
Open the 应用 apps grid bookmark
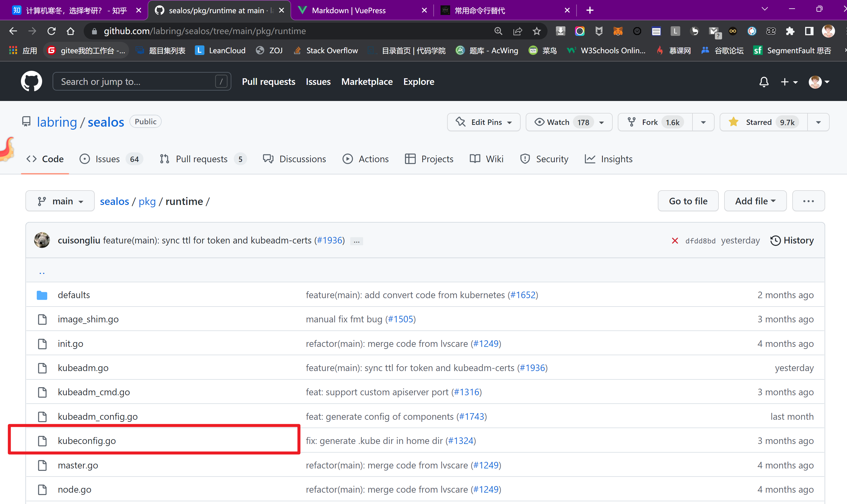[x=23, y=50]
